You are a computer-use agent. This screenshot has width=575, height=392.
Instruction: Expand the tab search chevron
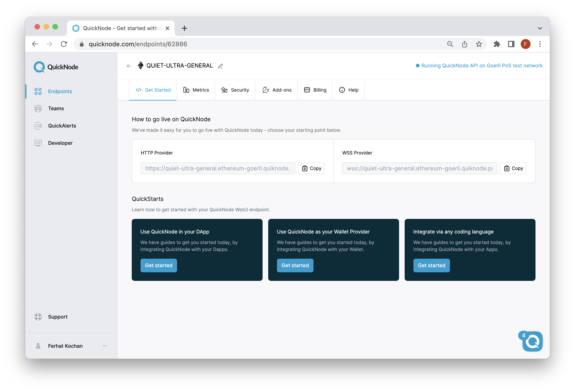[x=540, y=28]
